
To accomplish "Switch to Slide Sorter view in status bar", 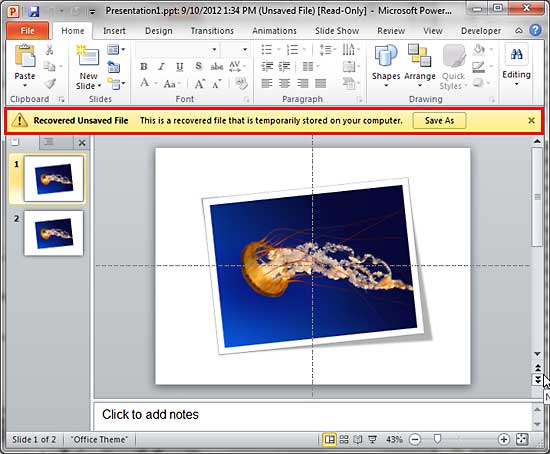I will point(344,439).
